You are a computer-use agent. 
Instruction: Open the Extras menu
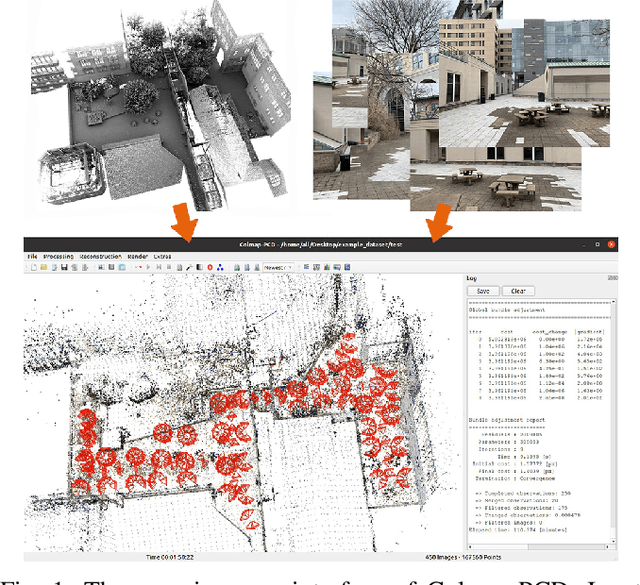coord(162,257)
